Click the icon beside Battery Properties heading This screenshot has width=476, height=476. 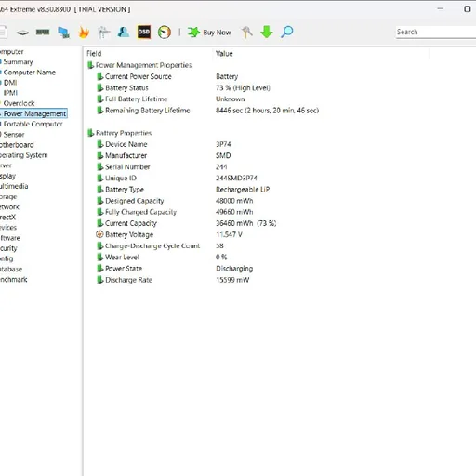90,133
